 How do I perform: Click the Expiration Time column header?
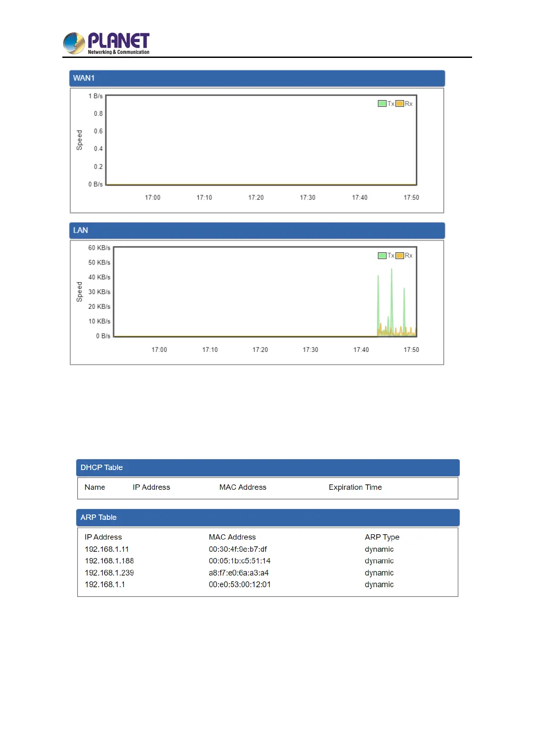click(x=355, y=488)
